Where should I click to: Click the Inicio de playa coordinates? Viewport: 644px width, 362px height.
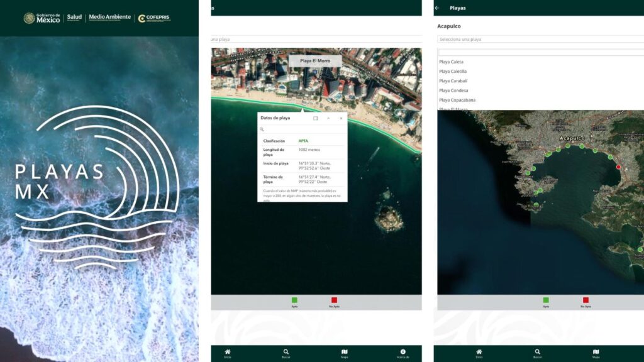click(x=314, y=166)
